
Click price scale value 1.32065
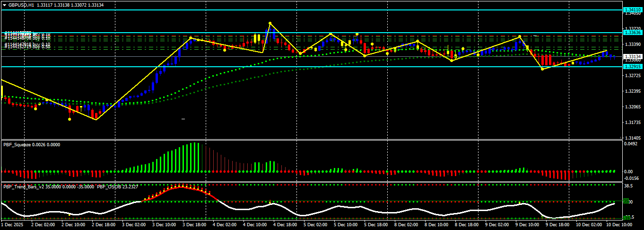pos(633,106)
